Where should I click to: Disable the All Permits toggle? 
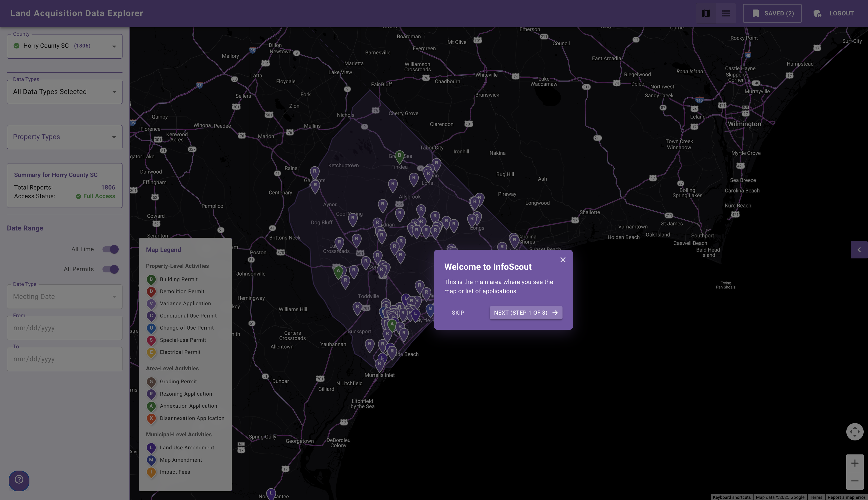coord(109,269)
